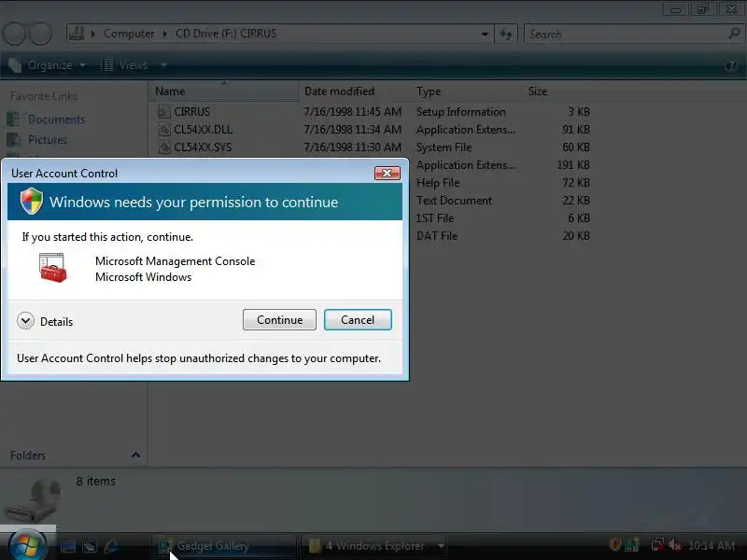Open the Views menu in Explorer
This screenshot has width=747, height=560.
pyautogui.click(x=126, y=65)
